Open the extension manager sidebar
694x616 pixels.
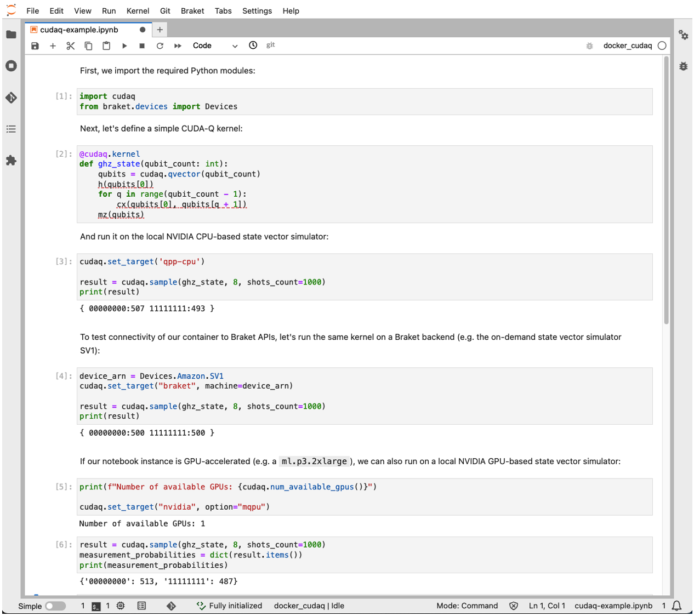tap(12, 159)
